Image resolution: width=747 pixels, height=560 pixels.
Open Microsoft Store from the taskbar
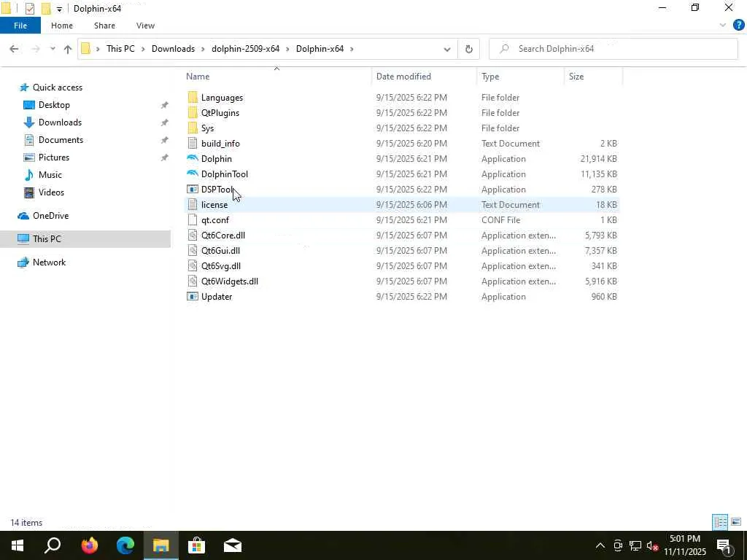click(196, 545)
